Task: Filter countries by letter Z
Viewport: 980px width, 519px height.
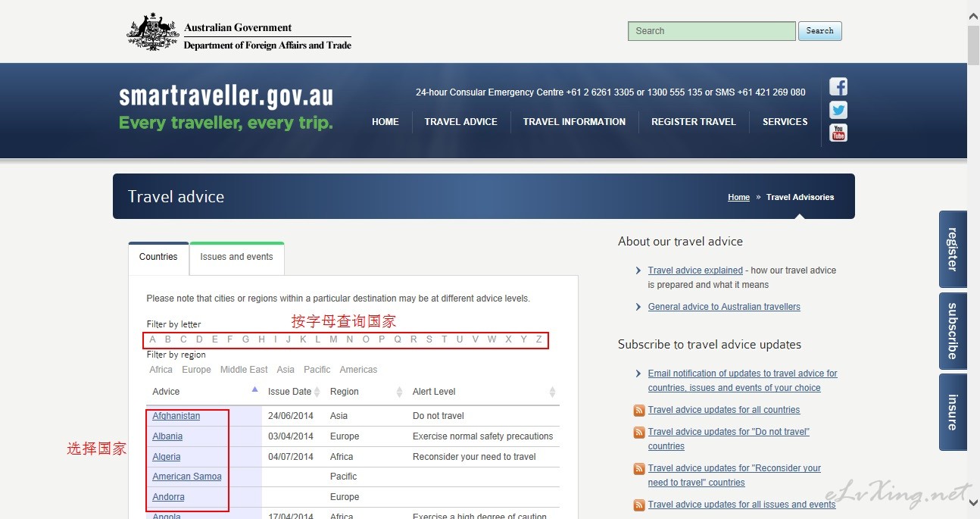Action: [x=539, y=339]
